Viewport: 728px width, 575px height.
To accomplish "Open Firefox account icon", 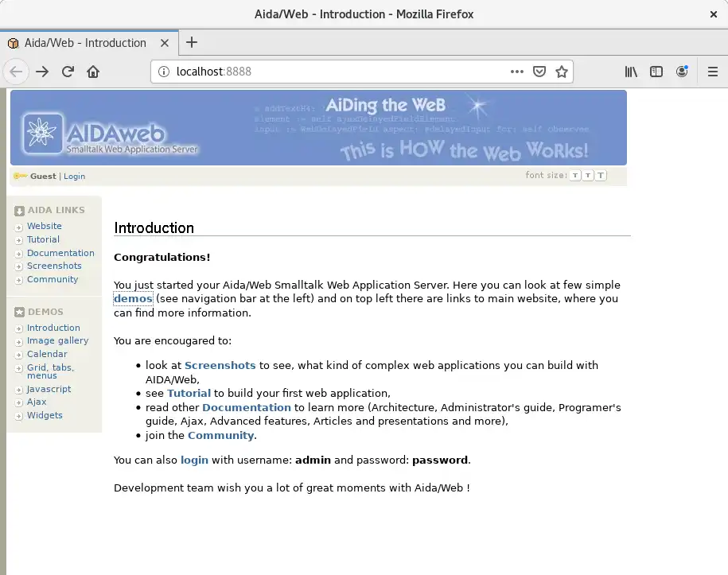I will (x=682, y=72).
